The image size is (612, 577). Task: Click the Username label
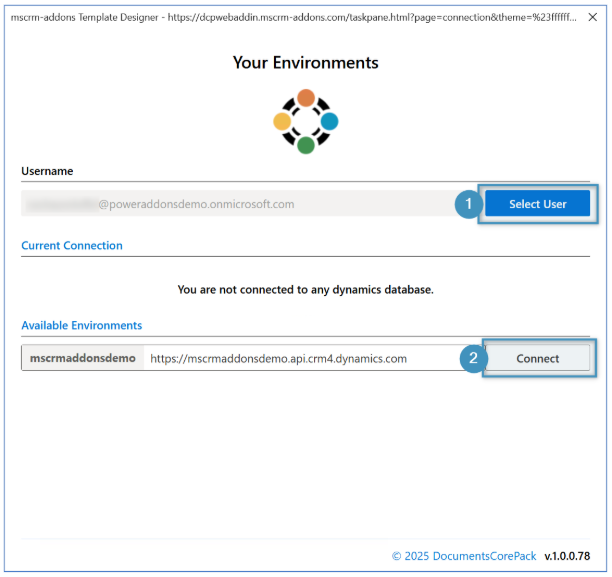(47, 171)
